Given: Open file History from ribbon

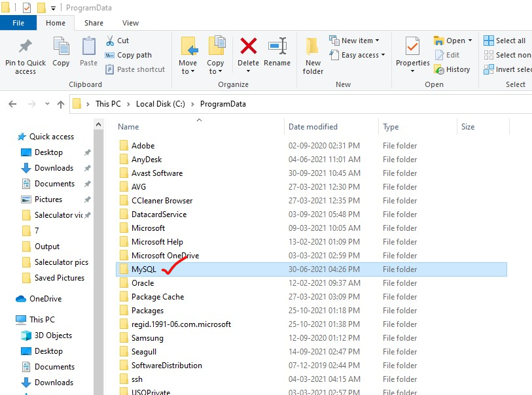Looking at the screenshot, I should 452,69.
